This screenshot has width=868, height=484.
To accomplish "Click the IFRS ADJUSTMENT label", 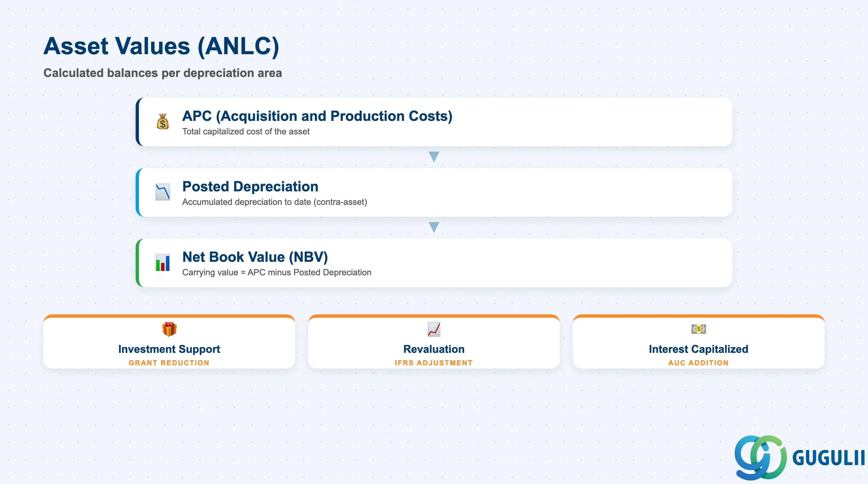I will tap(434, 363).
